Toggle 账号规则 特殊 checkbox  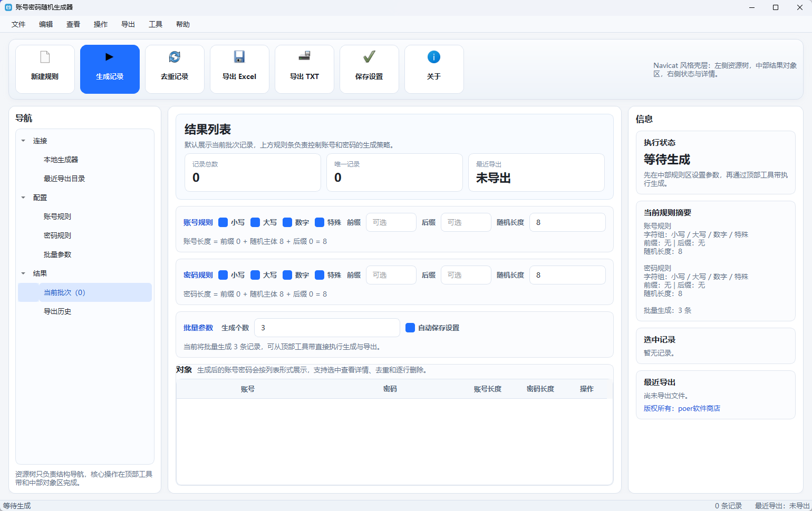pyautogui.click(x=320, y=222)
